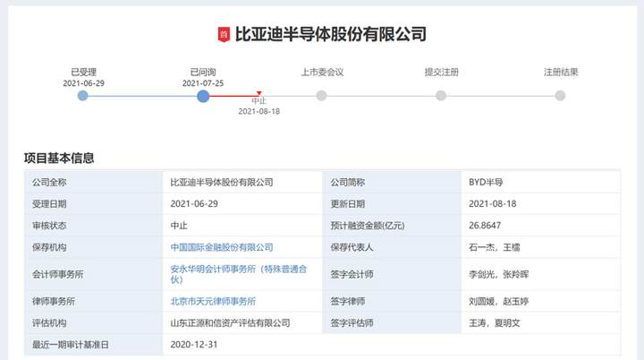Click the 山东正源和信资产评估有限公司 cell

pyautogui.click(x=231, y=323)
